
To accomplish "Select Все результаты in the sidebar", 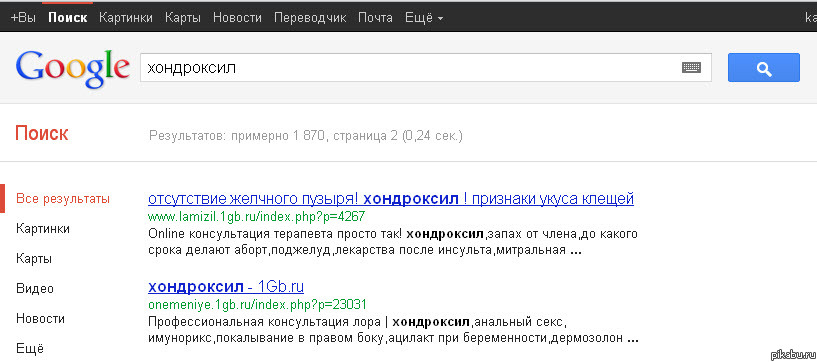I will pos(63,198).
